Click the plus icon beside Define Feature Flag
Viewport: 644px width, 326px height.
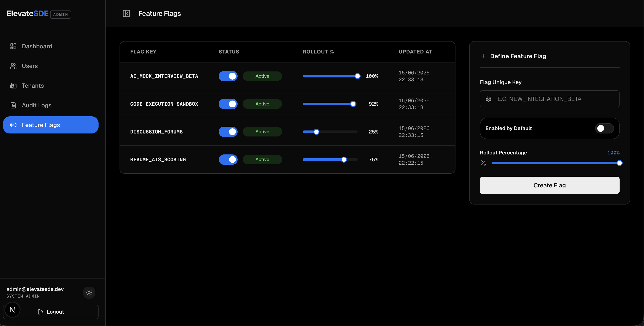pyautogui.click(x=483, y=56)
